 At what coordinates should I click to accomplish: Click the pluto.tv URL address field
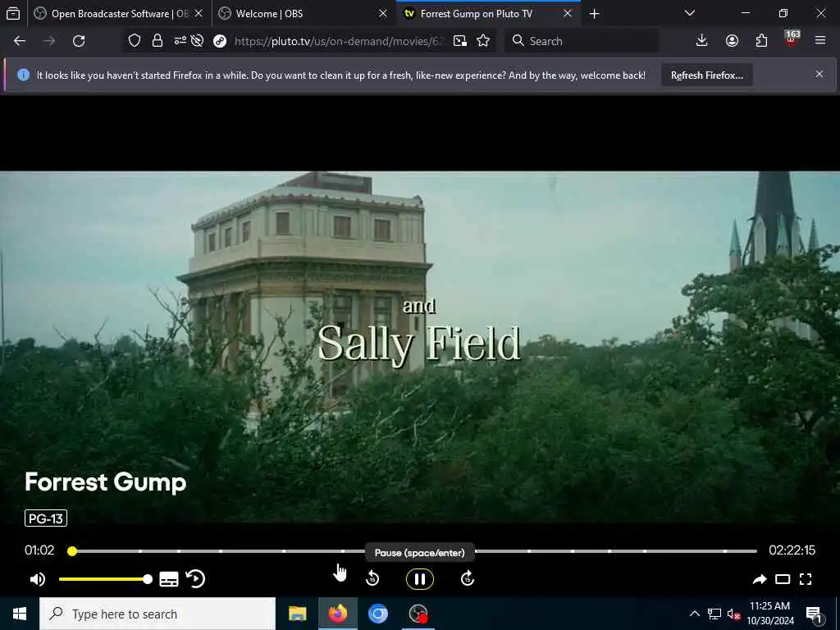click(x=339, y=41)
